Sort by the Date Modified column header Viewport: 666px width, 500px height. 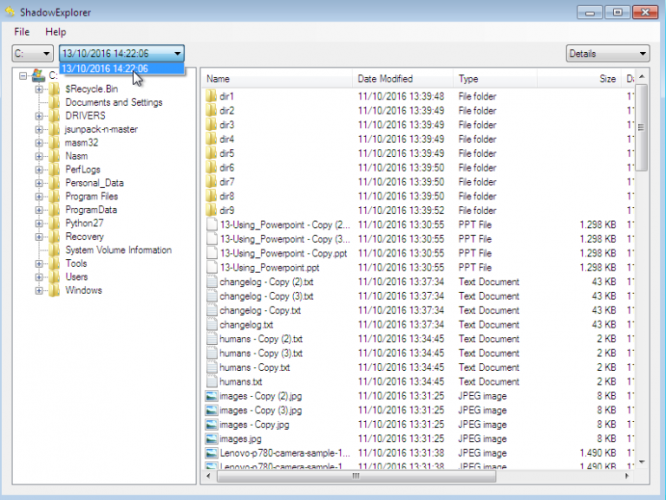coord(403,79)
